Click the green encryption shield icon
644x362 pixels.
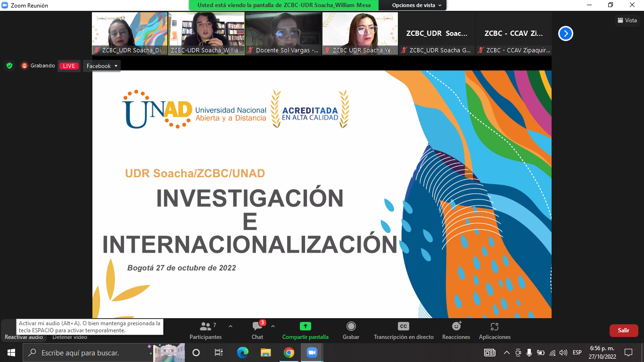point(9,66)
